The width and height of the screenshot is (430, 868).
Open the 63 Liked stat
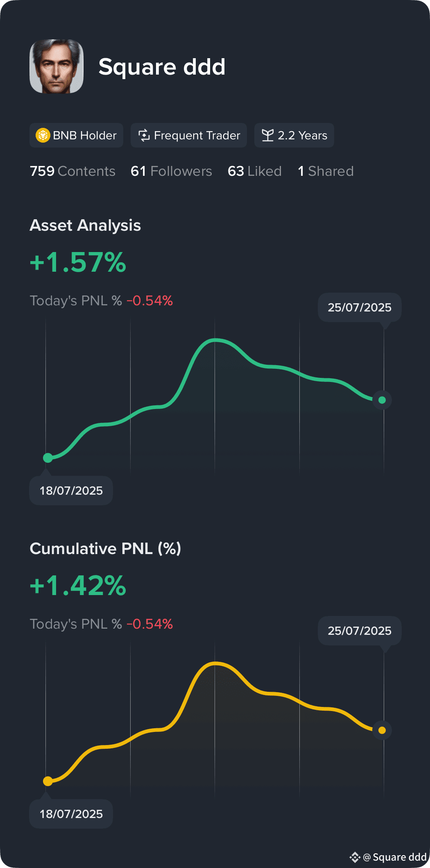click(x=255, y=171)
